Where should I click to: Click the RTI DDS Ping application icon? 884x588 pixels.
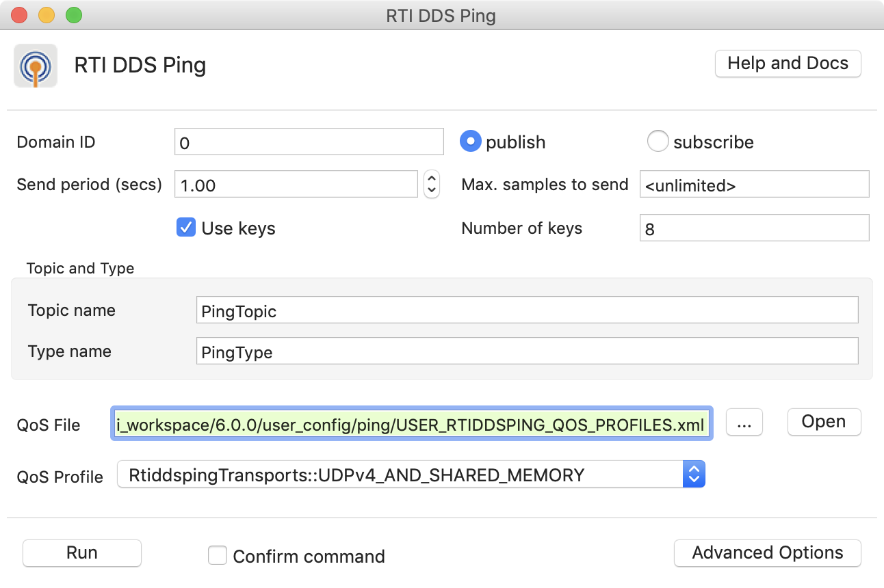[35, 65]
